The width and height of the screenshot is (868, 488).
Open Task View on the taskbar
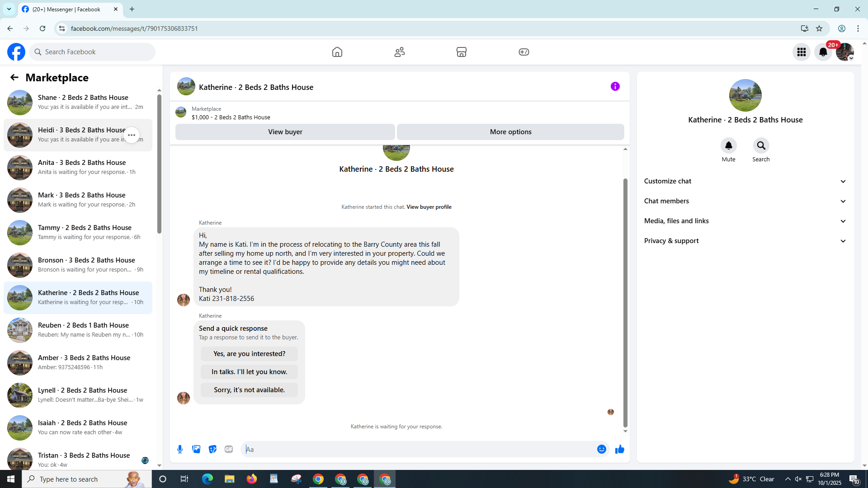click(x=184, y=479)
